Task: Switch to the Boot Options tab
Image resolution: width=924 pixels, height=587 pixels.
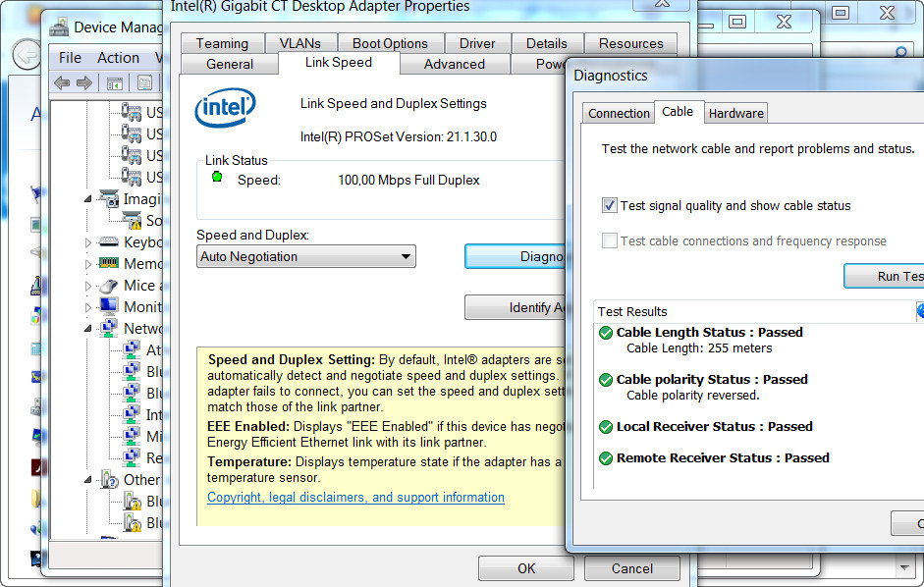Action: point(390,43)
